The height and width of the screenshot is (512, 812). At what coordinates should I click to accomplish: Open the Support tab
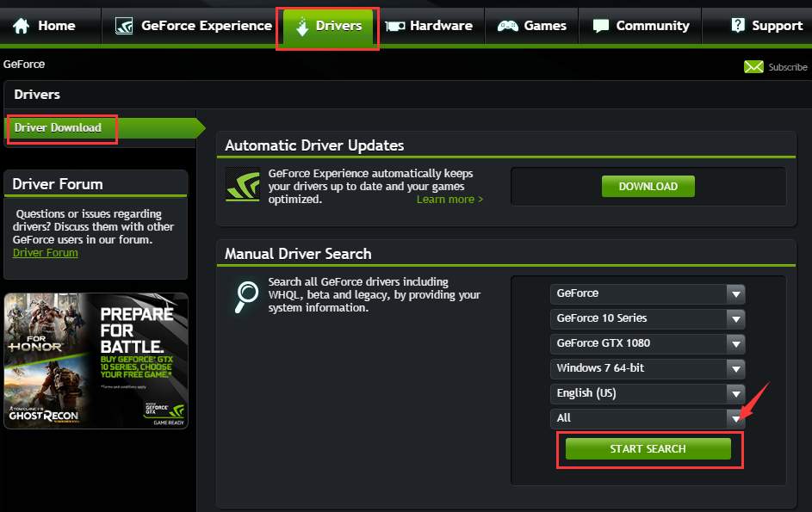758,25
